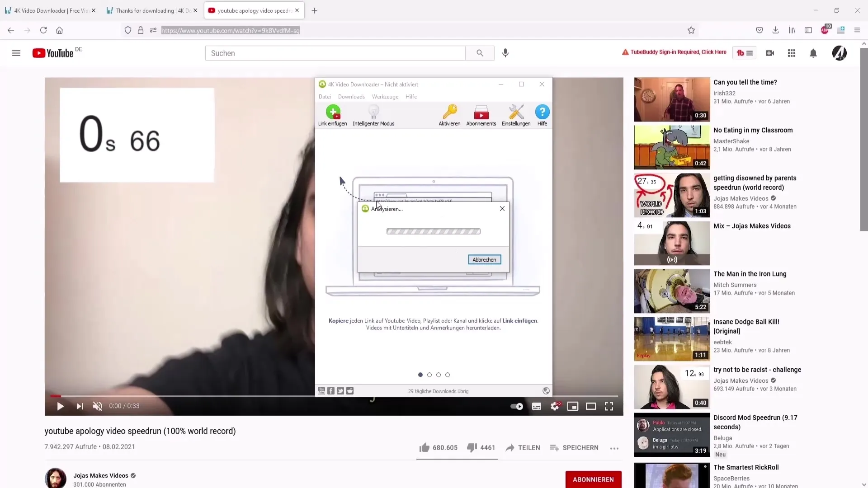Select the YouTube search input field
This screenshot has width=868, height=488.
click(x=335, y=52)
